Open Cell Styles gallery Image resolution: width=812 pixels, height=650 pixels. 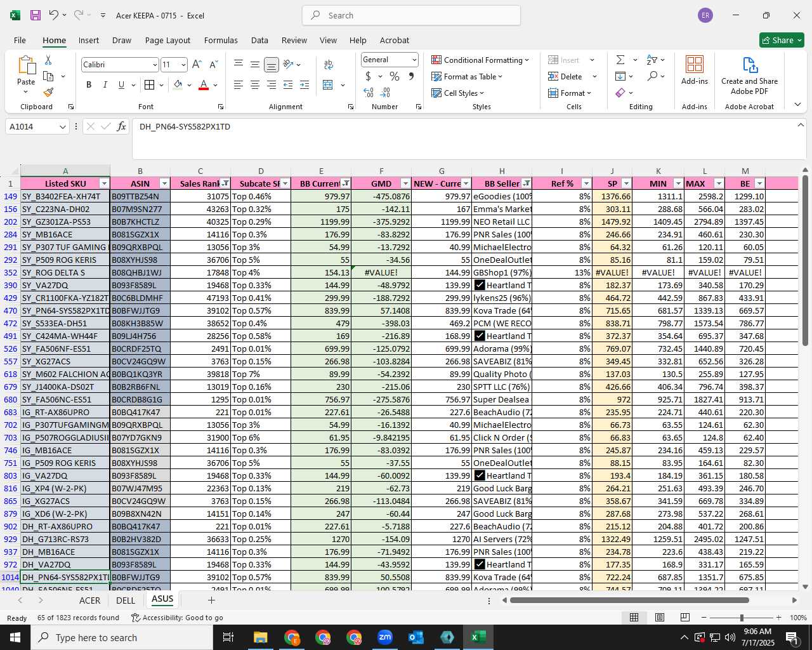click(x=457, y=93)
